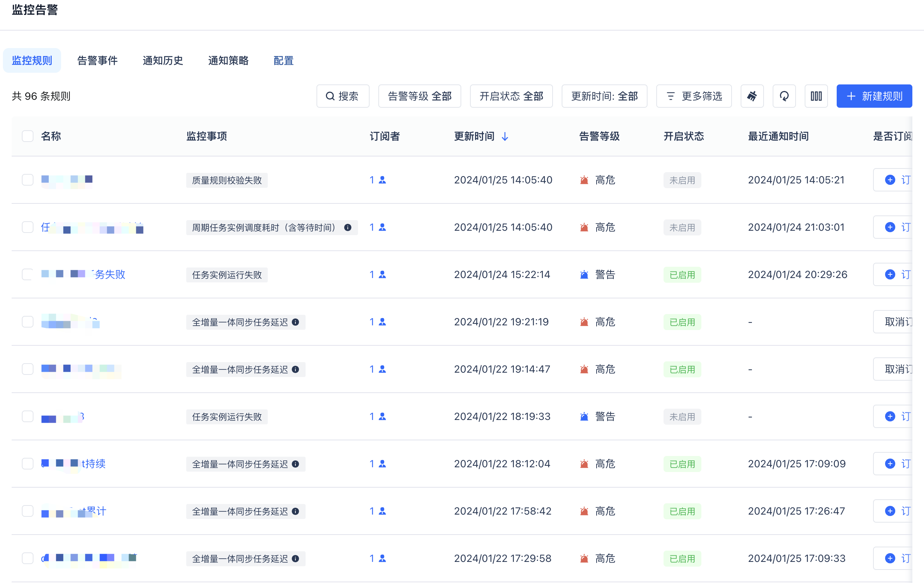Click the 搜索 magnifier search box
This screenshot has width=924, height=583.
[342, 96]
